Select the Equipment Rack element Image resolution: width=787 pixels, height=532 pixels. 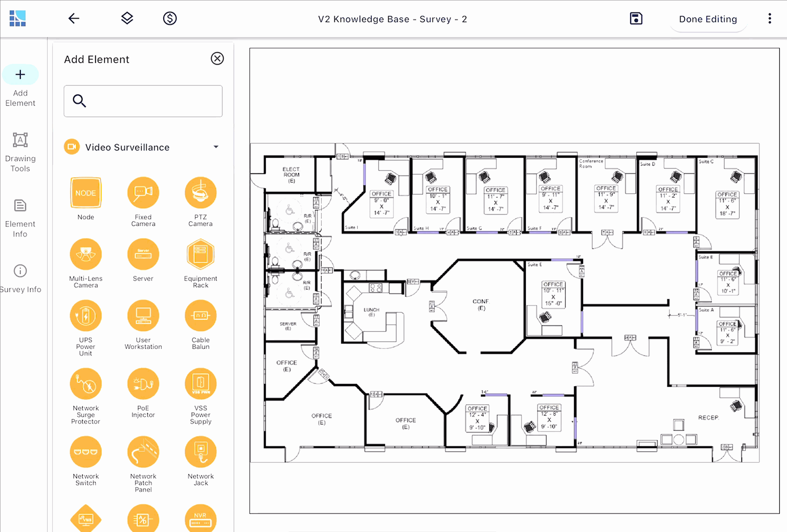tap(201, 254)
